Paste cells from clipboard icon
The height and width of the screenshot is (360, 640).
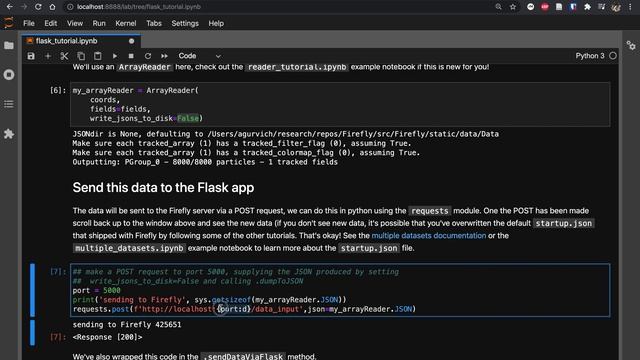pyautogui.click(x=98, y=56)
